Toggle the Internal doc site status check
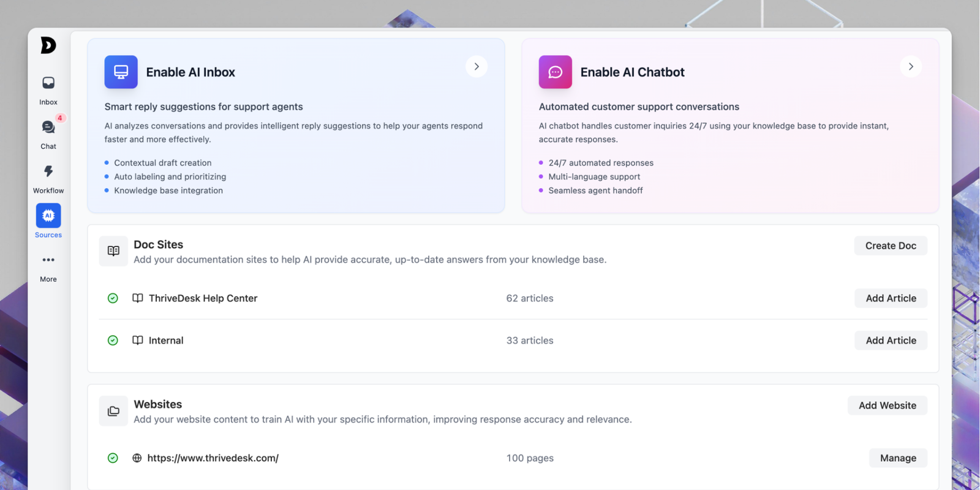 pyautogui.click(x=113, y=341)
